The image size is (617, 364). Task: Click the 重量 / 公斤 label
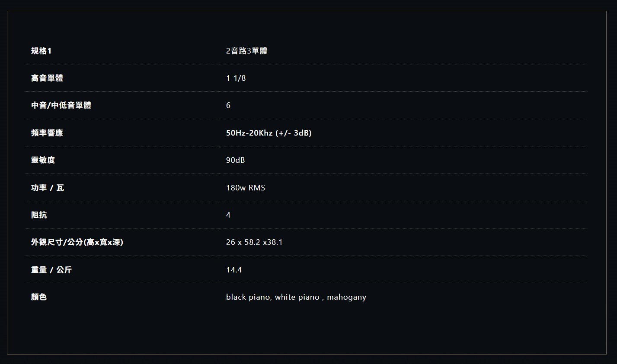[x=51, y=270]
